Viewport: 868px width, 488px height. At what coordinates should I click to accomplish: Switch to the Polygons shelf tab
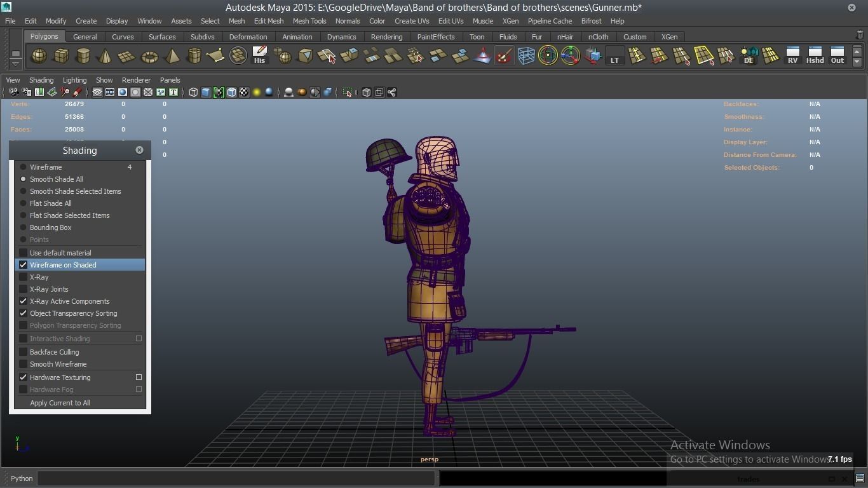coord(44,36)
